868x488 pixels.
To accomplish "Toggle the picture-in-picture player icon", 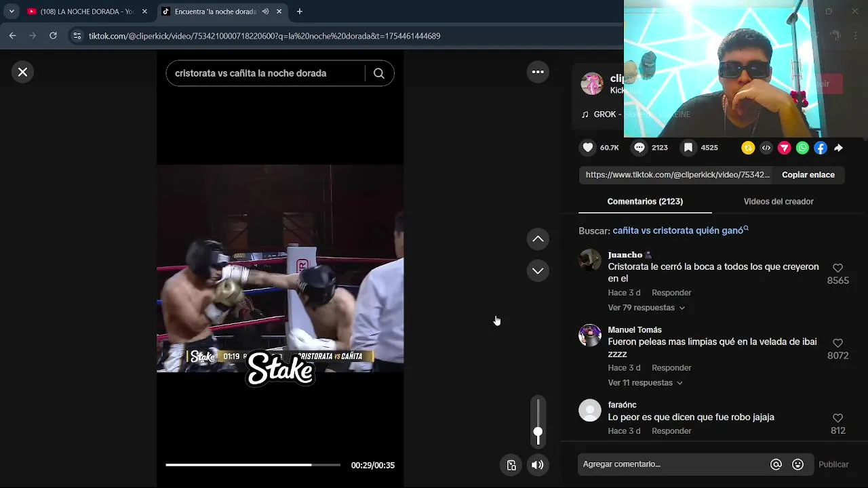I will 511,465.
